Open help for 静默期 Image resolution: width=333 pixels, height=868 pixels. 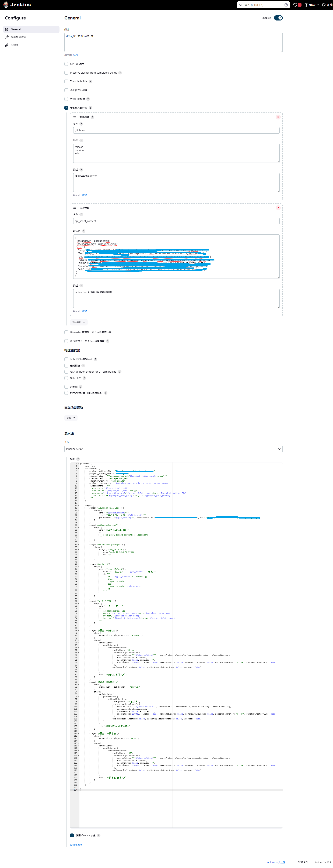click(81, 387)
